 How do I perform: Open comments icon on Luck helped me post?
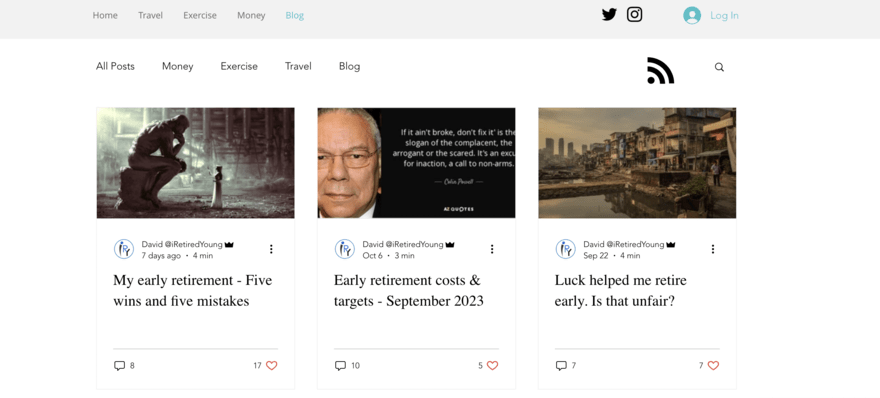point(561,365)
